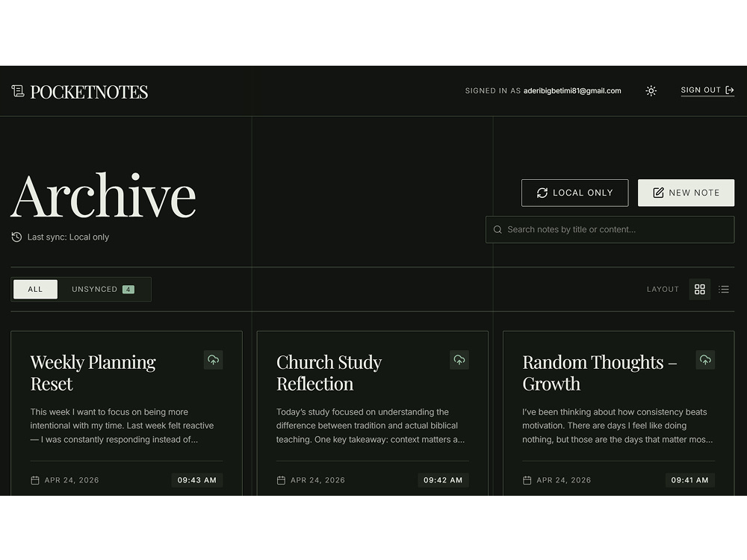
Task: Click the Local Only sync button
Action: pyautogui.click(x=574, y=193)
